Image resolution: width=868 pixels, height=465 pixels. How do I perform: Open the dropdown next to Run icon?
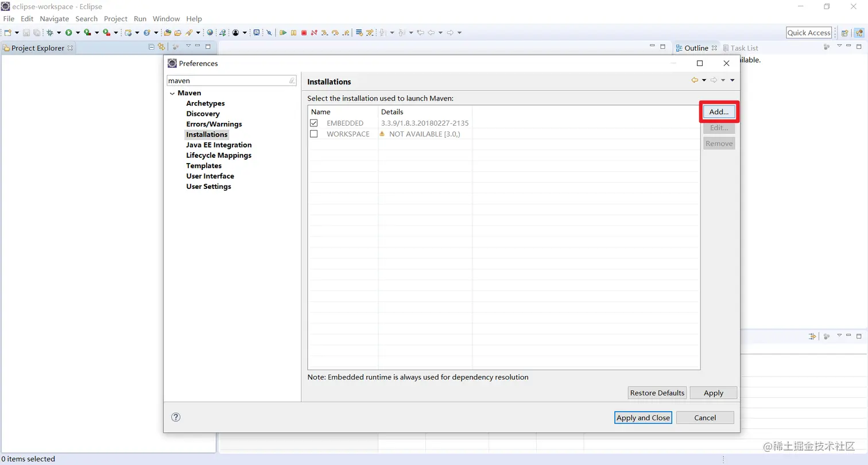[77, 33]
